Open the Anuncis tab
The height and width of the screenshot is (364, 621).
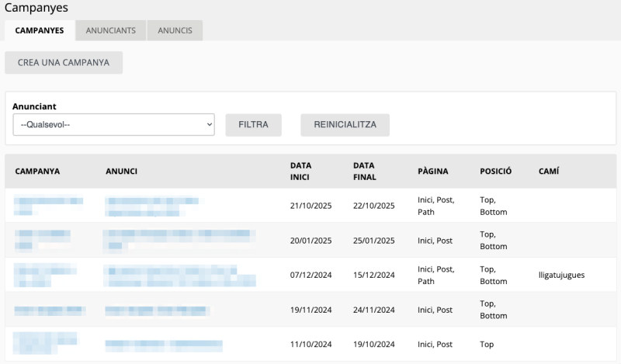click(x=175, y=30)
